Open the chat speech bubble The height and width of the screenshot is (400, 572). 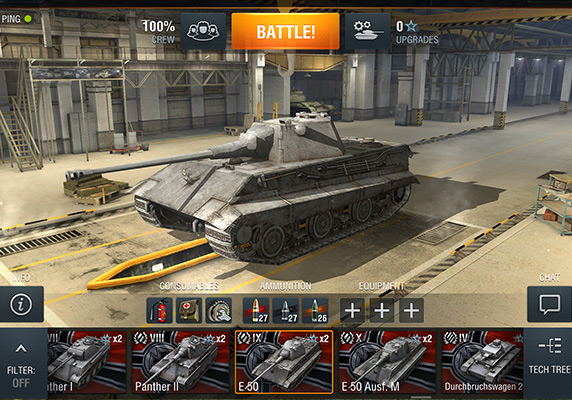(549, 304)
